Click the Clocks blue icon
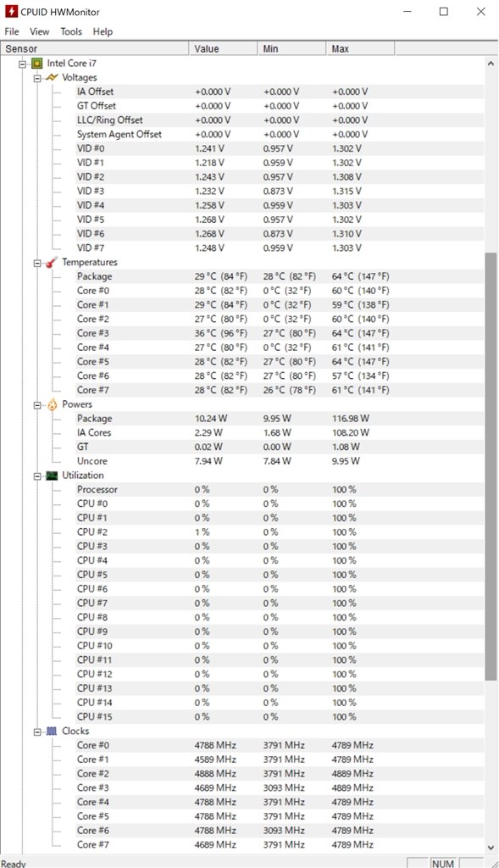The width and height of the screenshot is (499, 868). click(51, 731)
